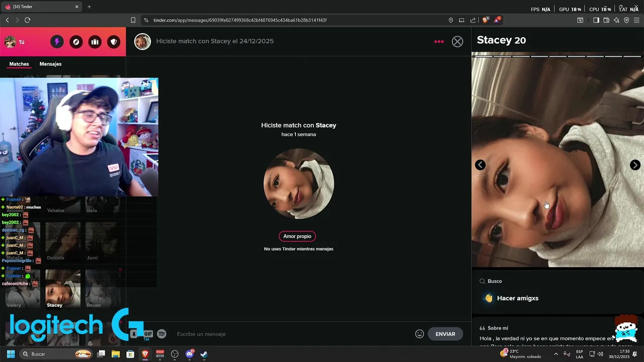
Task: Click the 'Amor propio' prompt button
Action: coord(297,236)
